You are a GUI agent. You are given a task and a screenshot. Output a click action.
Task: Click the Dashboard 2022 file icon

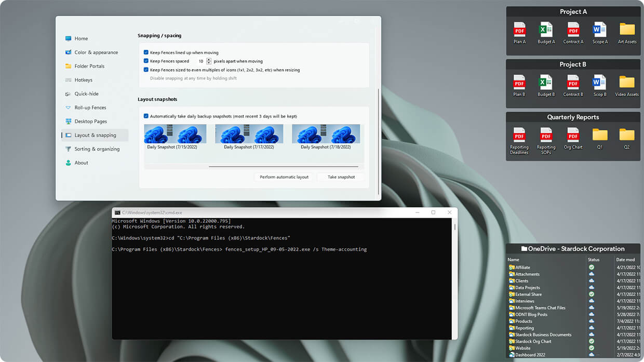click(x=512, y=355)
